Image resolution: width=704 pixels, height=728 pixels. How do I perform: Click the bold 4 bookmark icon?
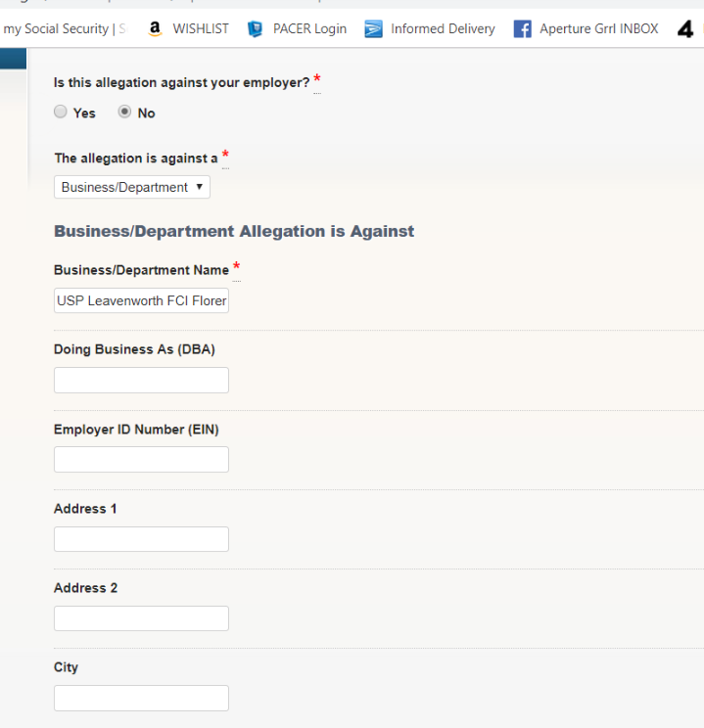pyautogui.click(x=685, y=29)
